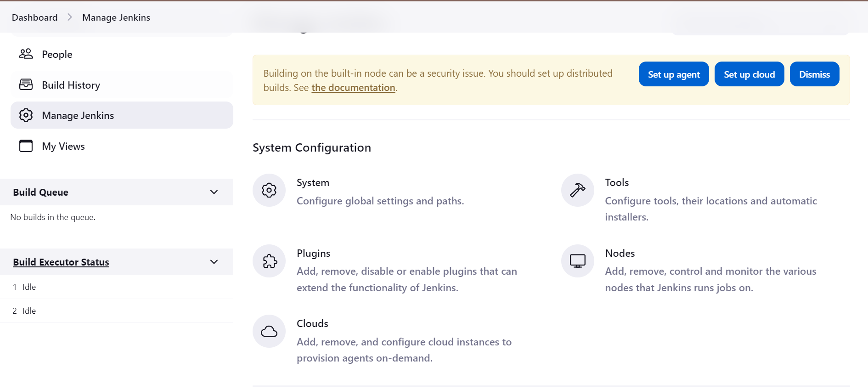Open Clouds configuration title
The width and height of the screenshot is (868, 390).
(x=312, y=323)
